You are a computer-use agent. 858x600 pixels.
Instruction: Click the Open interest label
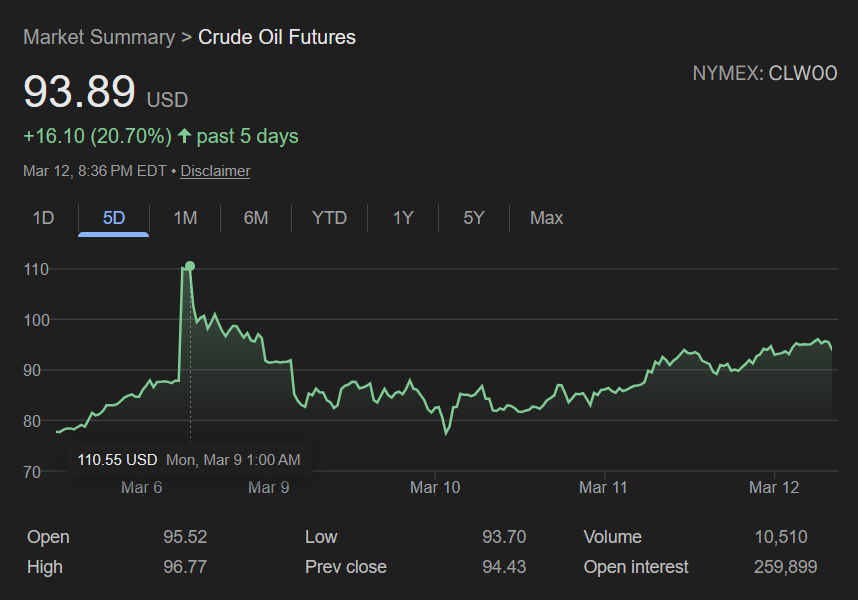pyautogui.click(x=636, y=567)
